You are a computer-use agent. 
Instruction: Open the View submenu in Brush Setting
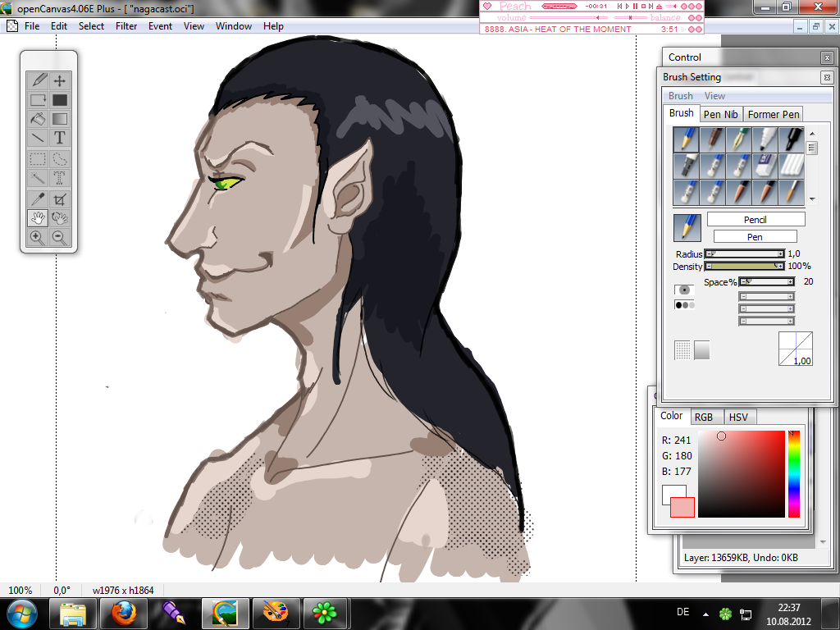714,96
